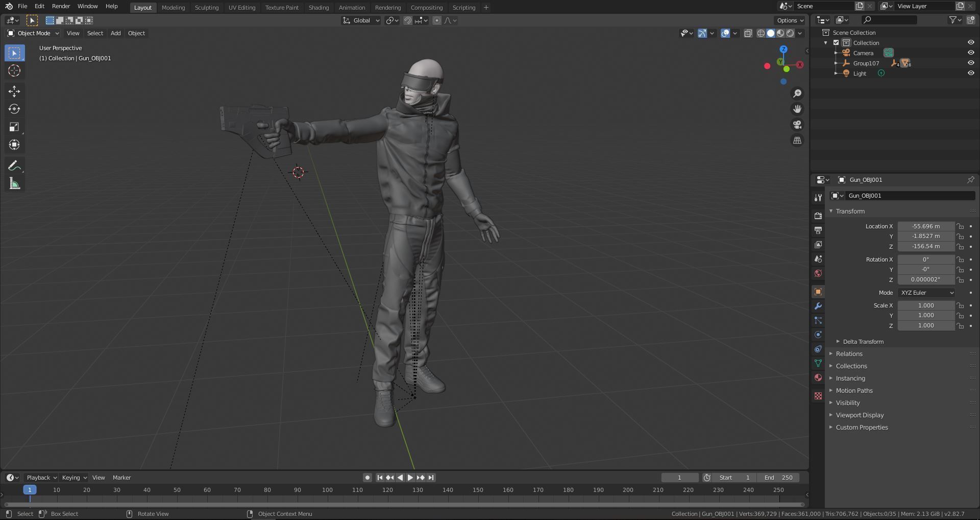
Task: Switch to wireframe viewport shading
Action: (x=761, y=33)
